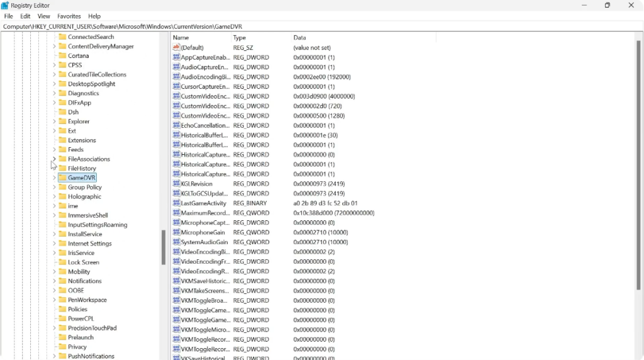Screen dimensions: 644x360
Task: Select the FileHistory folder icon
Action: [62, 168]
